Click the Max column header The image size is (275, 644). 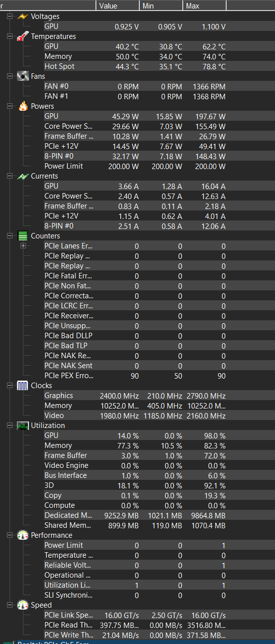205,6
